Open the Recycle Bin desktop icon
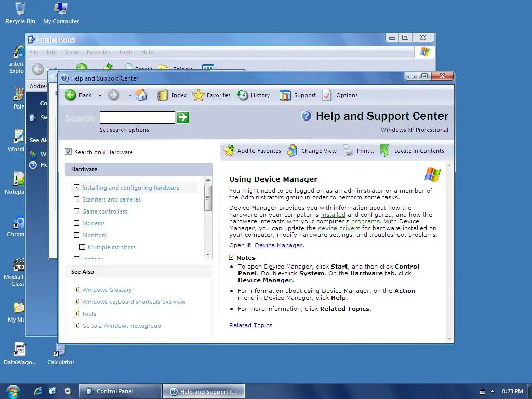This screenshot has height=399, width=532. (x=20, y=13)
